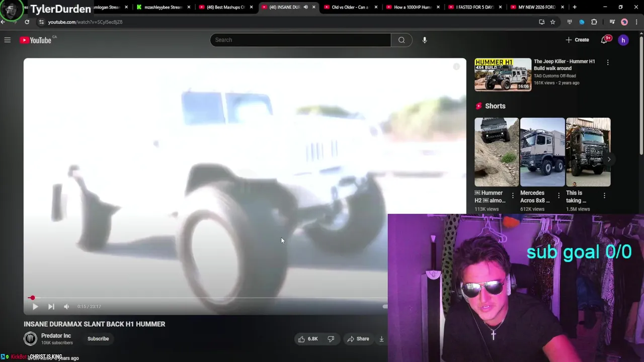Click the address bar URL
This screenshot has width=644, height=362.
tap(85, 22)
